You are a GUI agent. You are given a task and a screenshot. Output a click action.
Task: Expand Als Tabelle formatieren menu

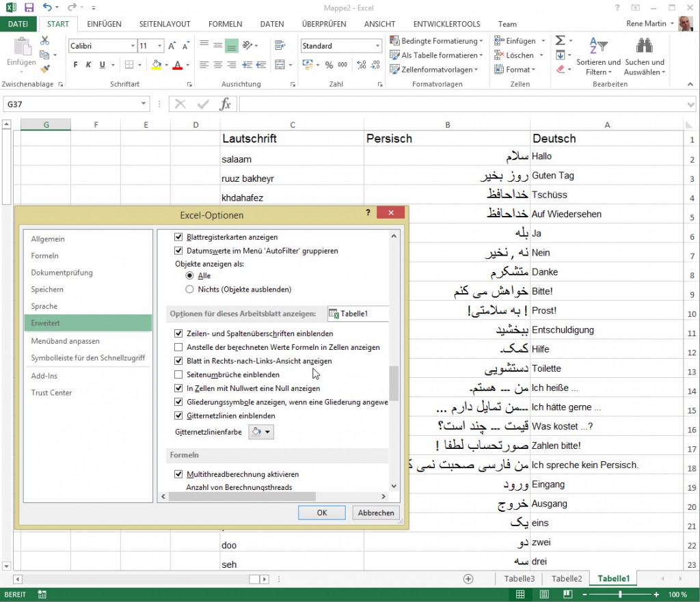point(436,55)
